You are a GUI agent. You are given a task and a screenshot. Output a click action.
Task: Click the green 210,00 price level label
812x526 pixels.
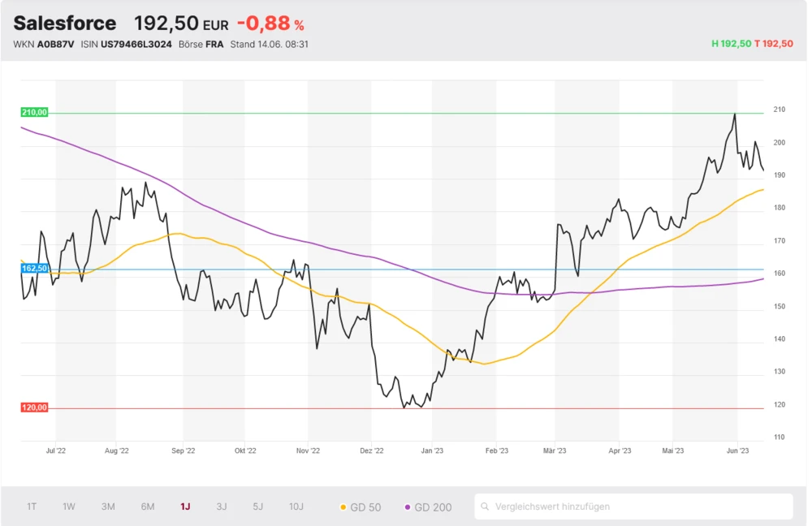(34, 113)
